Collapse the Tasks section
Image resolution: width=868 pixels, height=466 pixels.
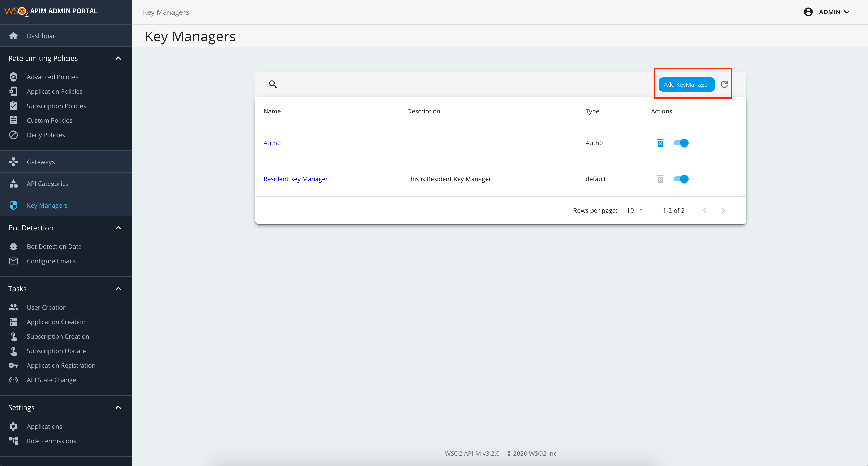(x=118, y=289)
